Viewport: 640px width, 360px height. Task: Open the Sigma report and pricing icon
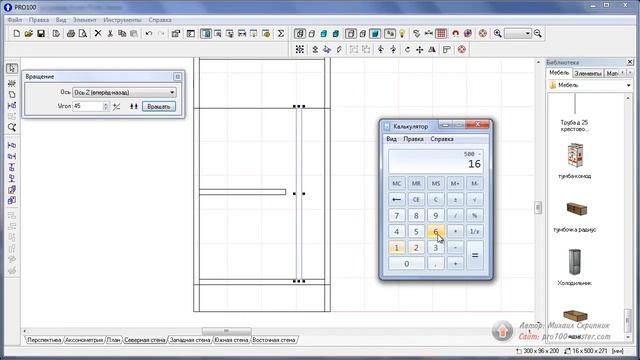[281, 33]
